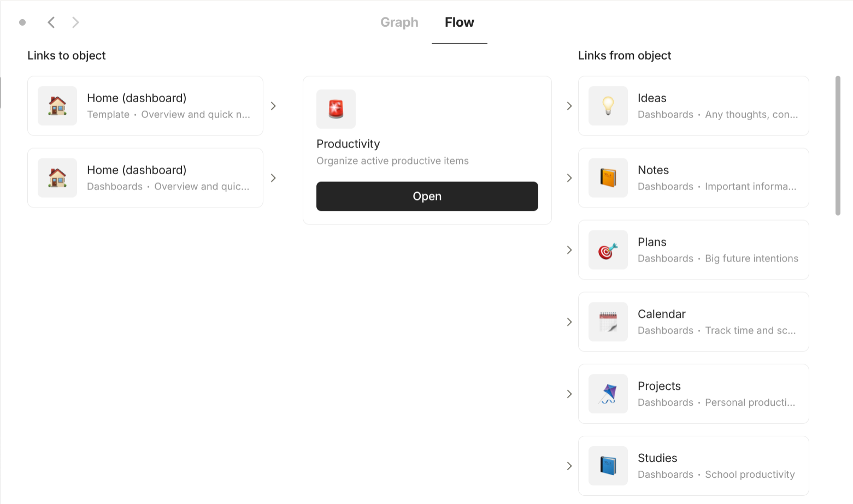Click the blue book icon for Studies
The width and height of the screenshot is (853, 504).
coord(608,466)
